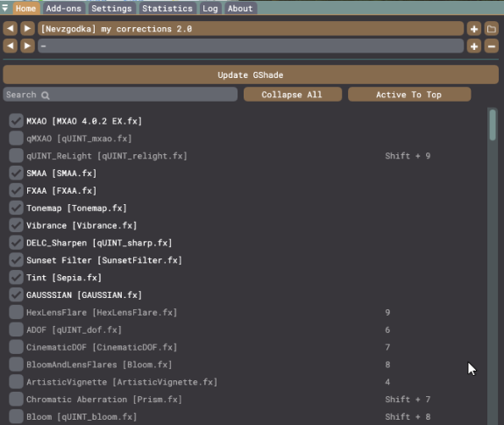504x425 pixels.
Task: Uncheck the FXAA effect
Action: [16, 190]
